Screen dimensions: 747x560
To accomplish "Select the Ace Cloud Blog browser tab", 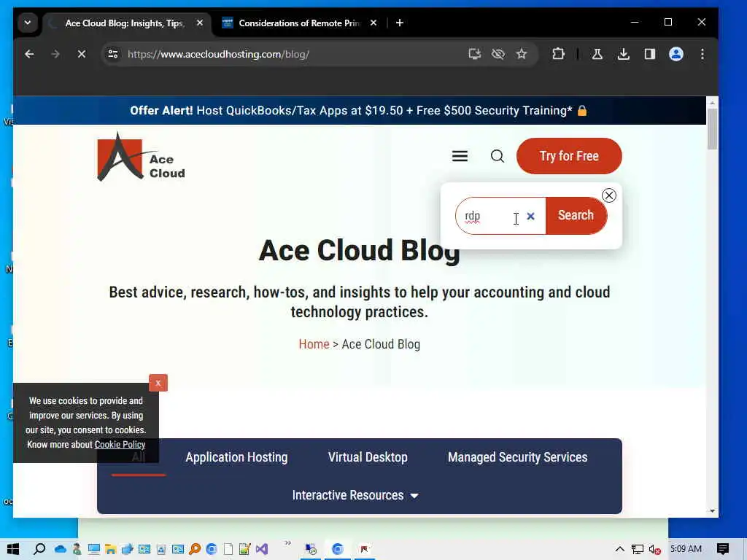I will click(125, 23).
